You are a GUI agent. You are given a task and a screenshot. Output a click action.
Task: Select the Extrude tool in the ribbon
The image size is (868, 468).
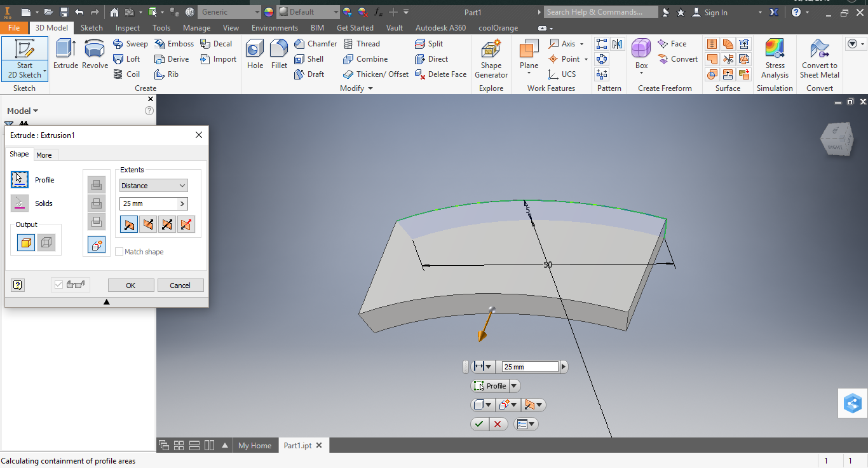point(65,54)
